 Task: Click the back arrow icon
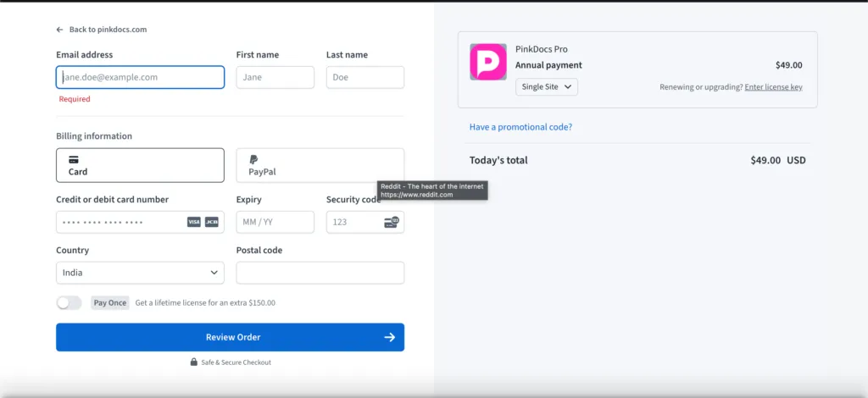[60, 30]
